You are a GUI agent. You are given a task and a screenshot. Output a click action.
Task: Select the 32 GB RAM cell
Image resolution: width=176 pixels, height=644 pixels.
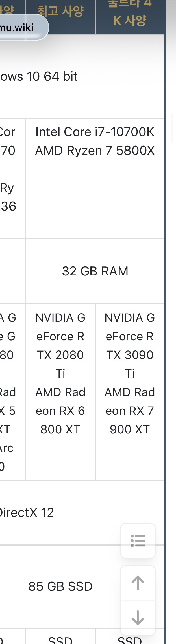pyautogui.click(x=95, y=271)
